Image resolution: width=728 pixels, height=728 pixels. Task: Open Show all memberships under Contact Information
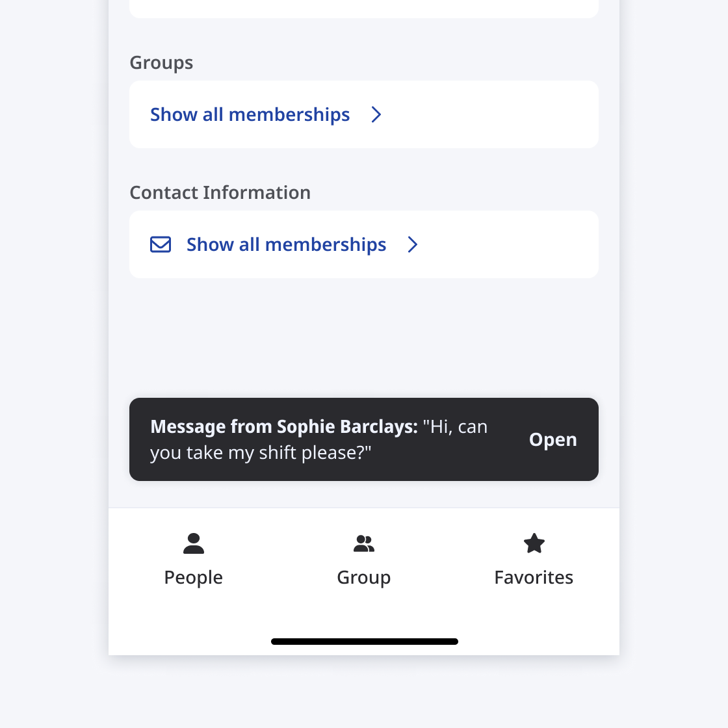(287, 245)
